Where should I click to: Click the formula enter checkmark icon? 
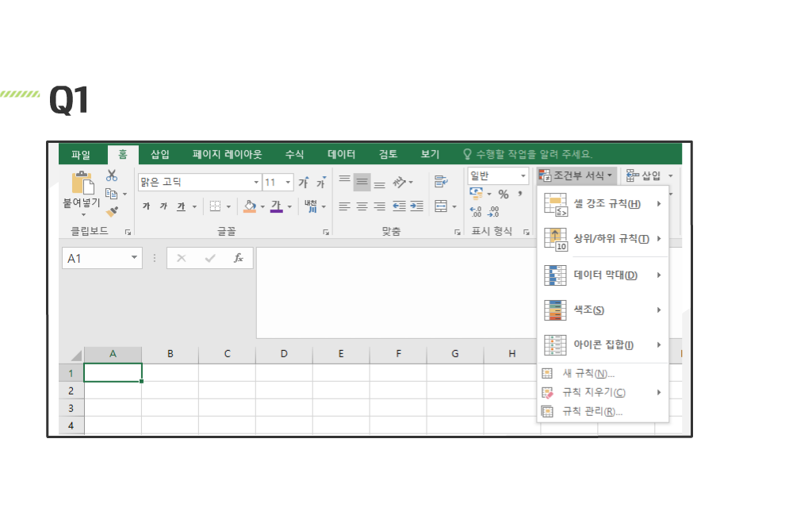point(209,258)
